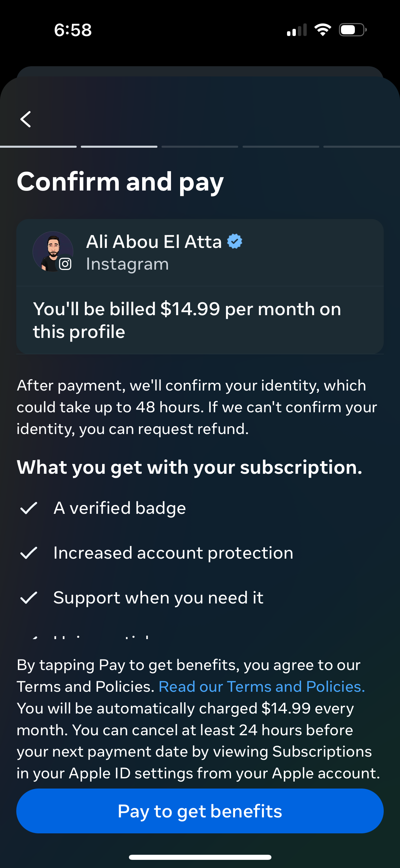Tap the battery status icon
Image resolution: width=400 pixels, height=868 pixels.
coord(353,30)
